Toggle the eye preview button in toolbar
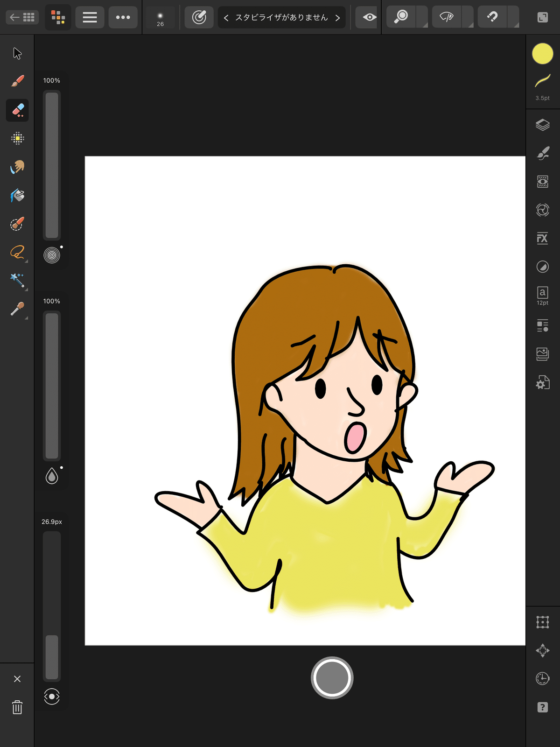This screenshot has width=560, height=747. [370, 17]
